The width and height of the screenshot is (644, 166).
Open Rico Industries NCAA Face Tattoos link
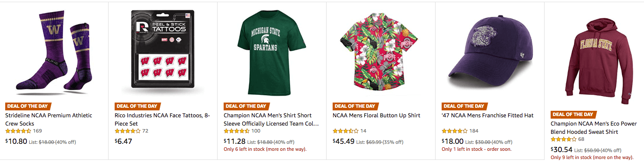point(162,120)
